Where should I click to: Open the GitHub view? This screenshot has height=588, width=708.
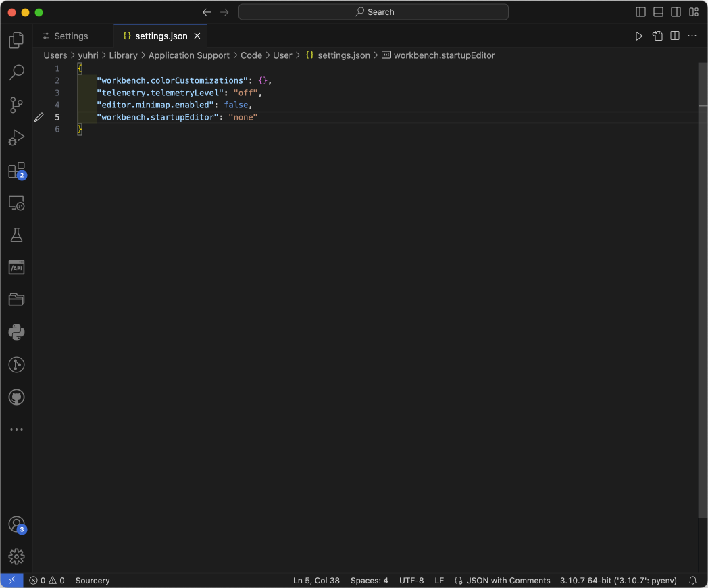click(x=16, y=397)
